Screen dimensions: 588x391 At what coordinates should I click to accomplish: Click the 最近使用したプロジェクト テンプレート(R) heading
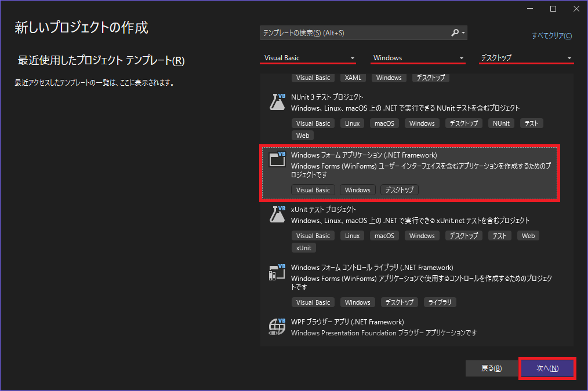[x=101, y=61]
